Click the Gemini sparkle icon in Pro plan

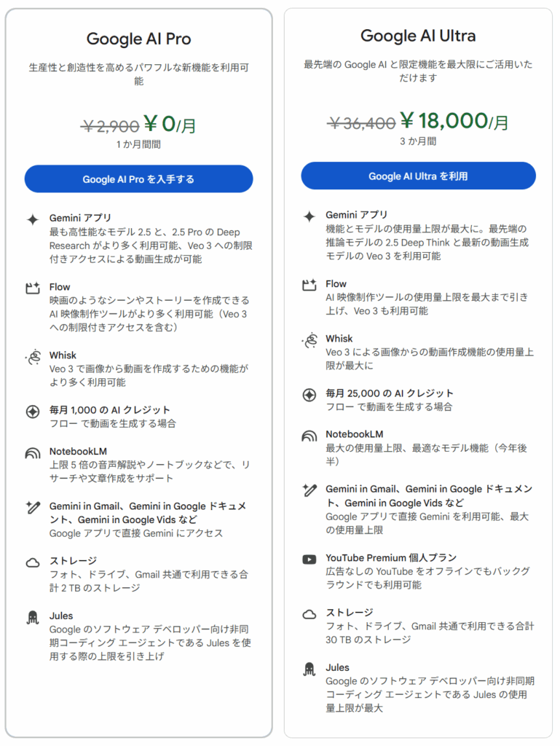click(x=33, y=219)
